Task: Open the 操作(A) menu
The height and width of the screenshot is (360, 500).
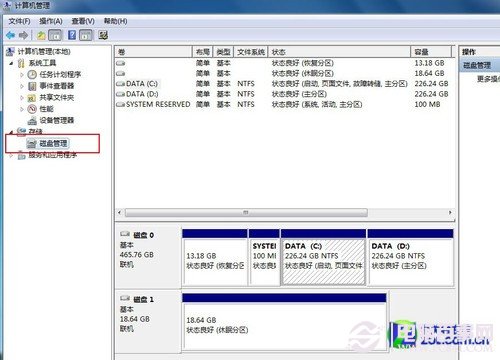Action: coord(51,21)
